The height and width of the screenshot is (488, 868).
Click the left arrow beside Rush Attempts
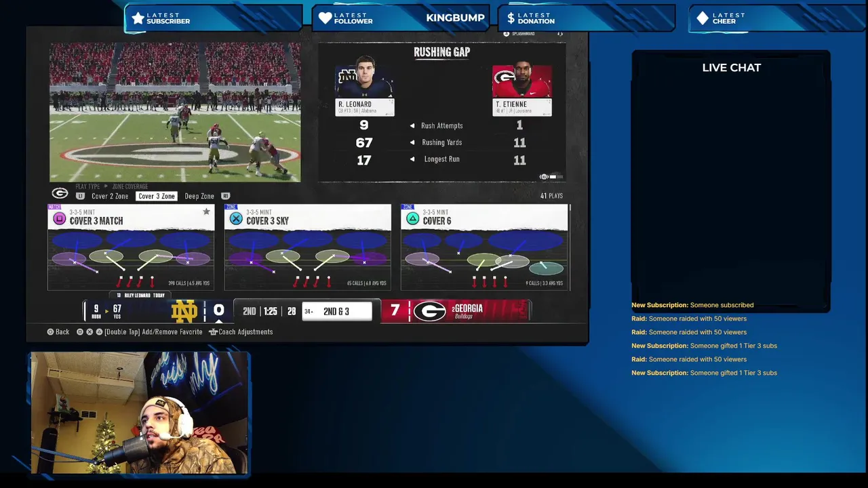(x=412, y=125)
